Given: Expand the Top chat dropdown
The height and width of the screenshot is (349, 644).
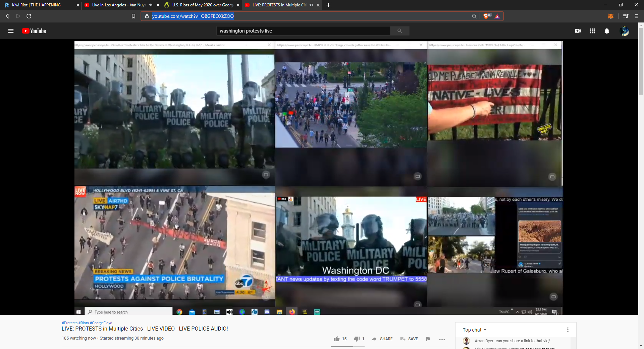Looking at the screenshot, I should pyautogui.click(x=474, y=330).
